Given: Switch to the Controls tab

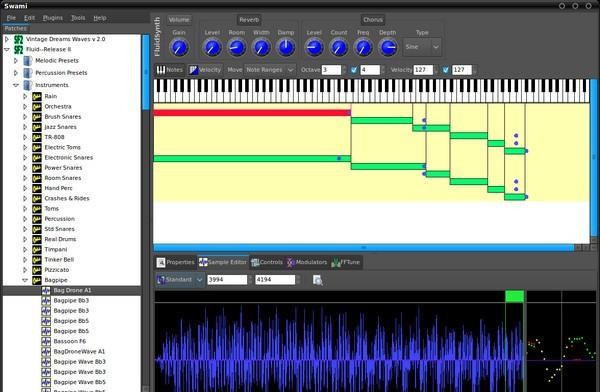Looking at the screenshot, I should pos(267,262).
